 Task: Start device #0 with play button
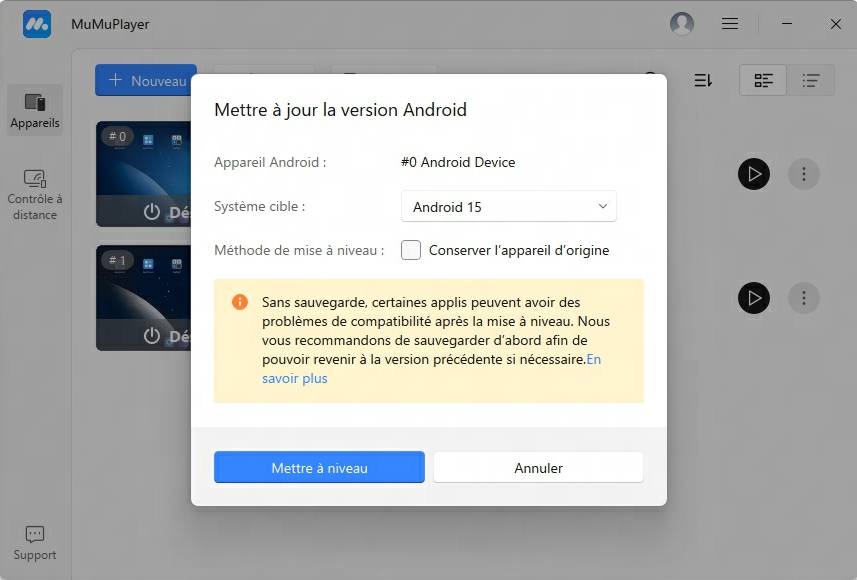pos(754,174)
